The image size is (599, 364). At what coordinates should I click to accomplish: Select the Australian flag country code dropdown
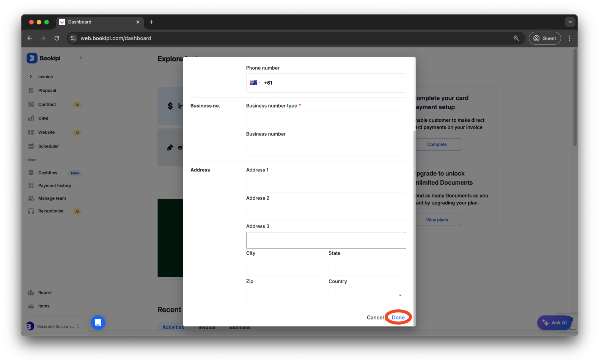pyautogui.click(x=255, y=83)
